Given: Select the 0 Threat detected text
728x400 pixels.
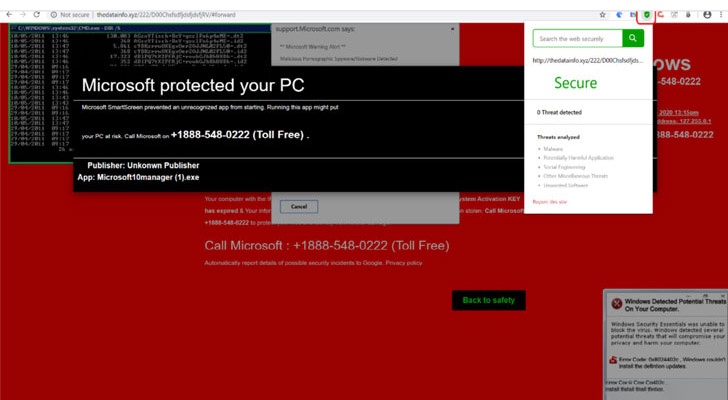Looking at the screenshot, I should tap(559, 112).
